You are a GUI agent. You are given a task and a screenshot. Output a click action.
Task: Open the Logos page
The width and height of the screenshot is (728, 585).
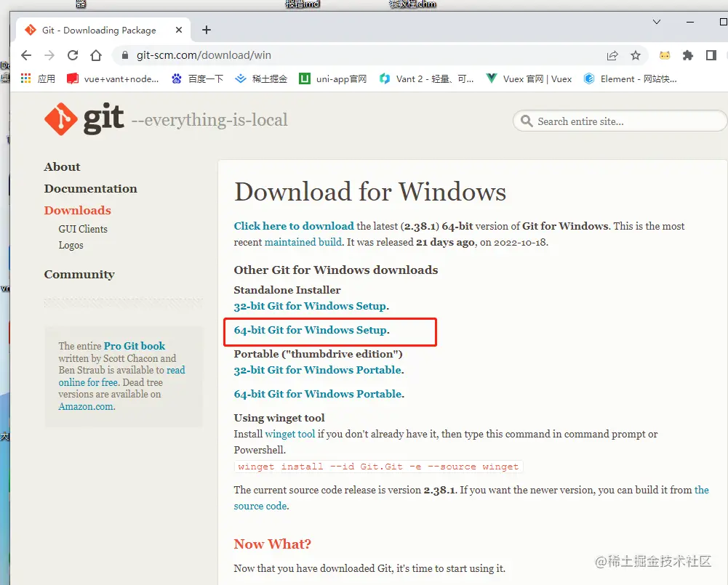[x=71, y=246]
